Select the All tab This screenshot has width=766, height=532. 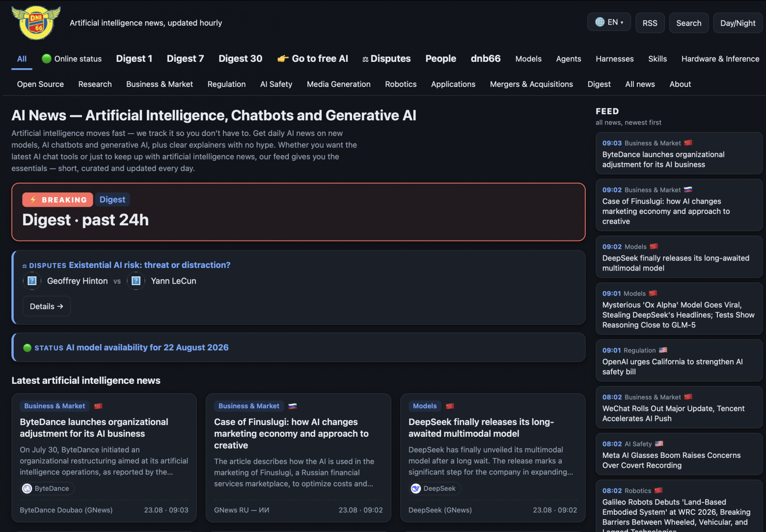pyautogui.click(x=22, y=59)
